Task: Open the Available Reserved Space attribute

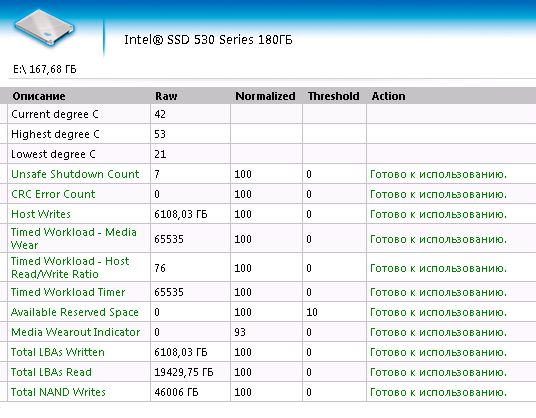Action: tap(75, 312)
